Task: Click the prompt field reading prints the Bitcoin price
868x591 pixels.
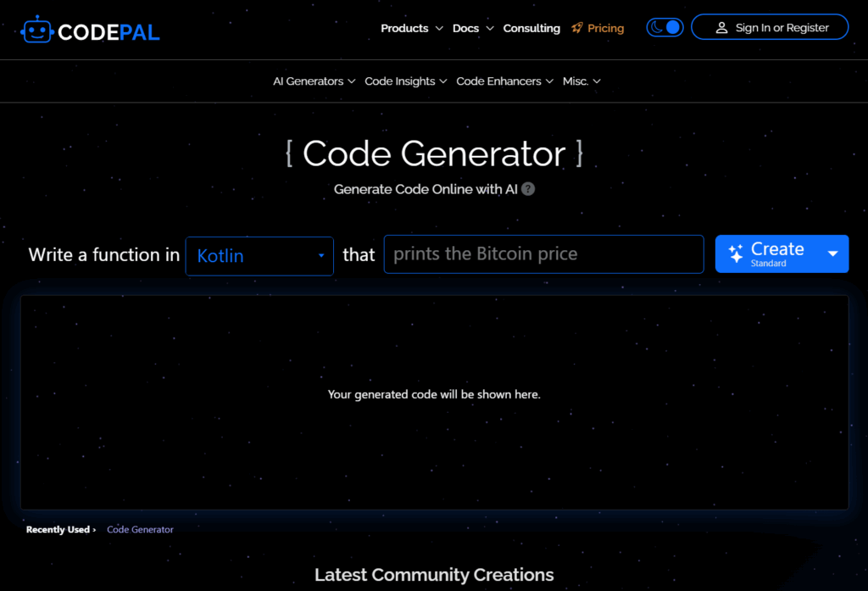Action: click(543, 254)
